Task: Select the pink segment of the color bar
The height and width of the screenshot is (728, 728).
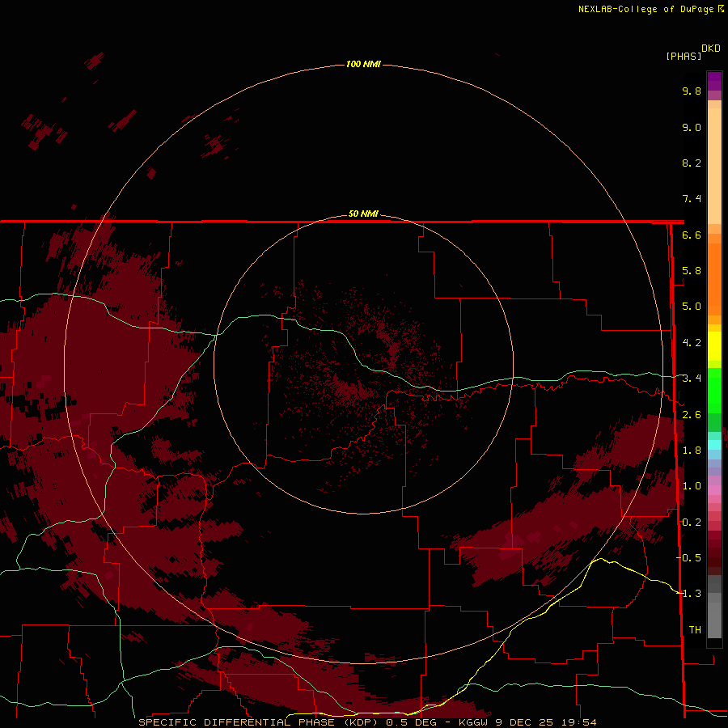Action: tap(714, 490)
